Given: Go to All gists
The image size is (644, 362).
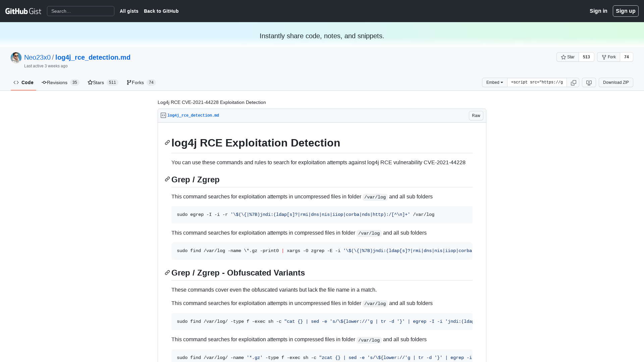Looking at the screenshot, I should click(129, 11).
